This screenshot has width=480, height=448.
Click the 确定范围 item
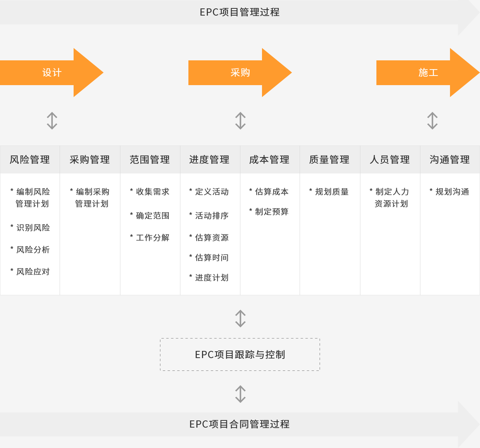(x=150, y=216)
